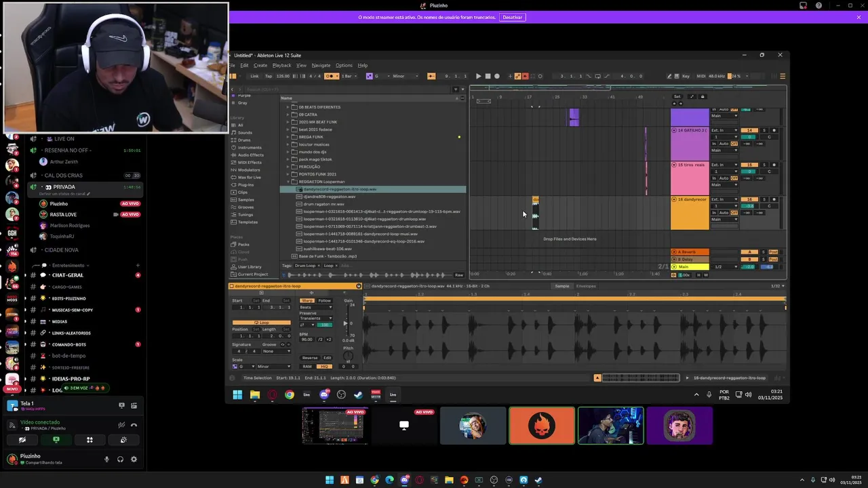Deactivate track 14 using its activator button
Screen dimensions: 868x488
point(749,130)
